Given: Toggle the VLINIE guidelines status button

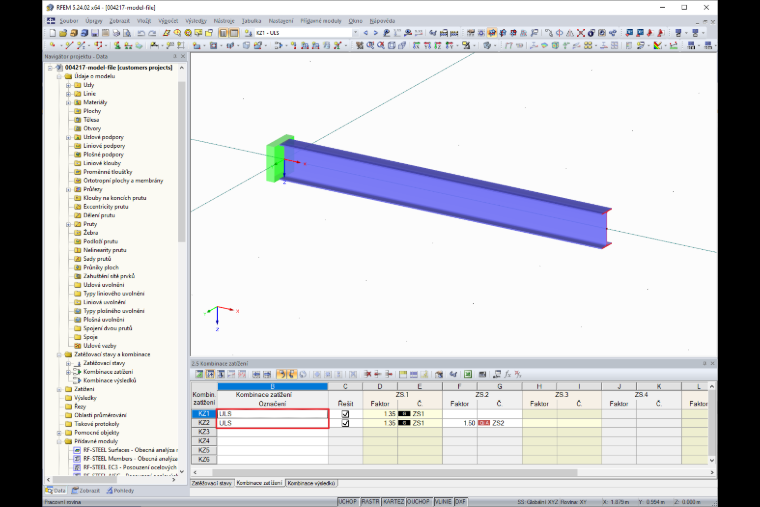Looking at the screenshot, I should point(443,502).
